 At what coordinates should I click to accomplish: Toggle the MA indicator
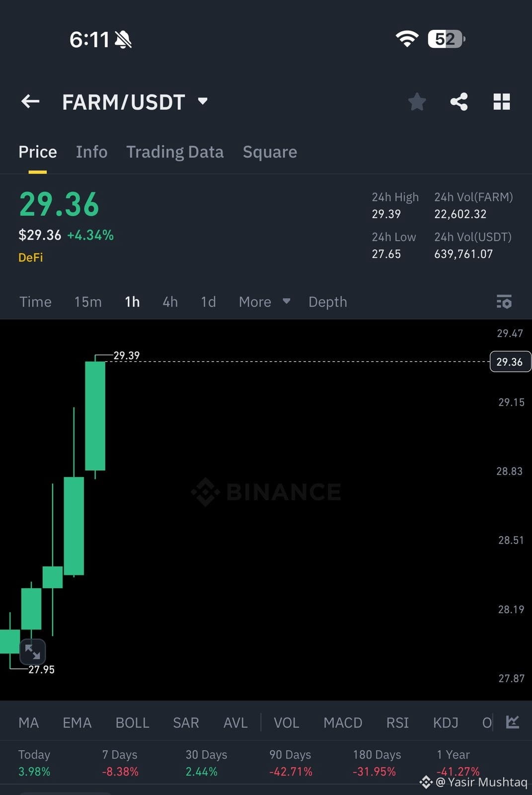pos(28,722)
